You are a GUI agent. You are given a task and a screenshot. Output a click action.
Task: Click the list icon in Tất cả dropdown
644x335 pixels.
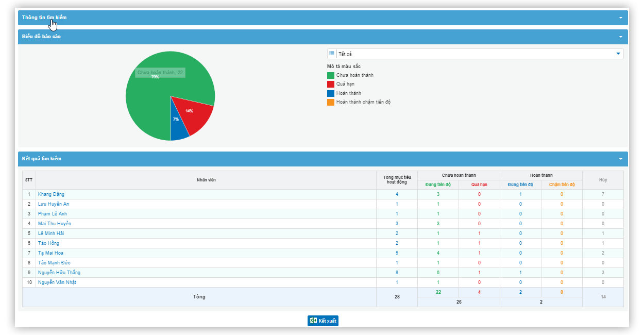click(x=332, y=54)
